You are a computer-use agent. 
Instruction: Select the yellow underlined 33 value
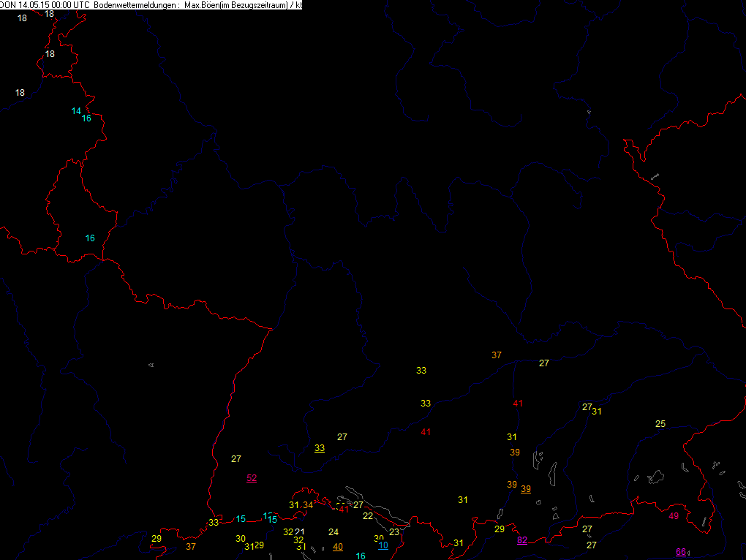click(320, 448)
